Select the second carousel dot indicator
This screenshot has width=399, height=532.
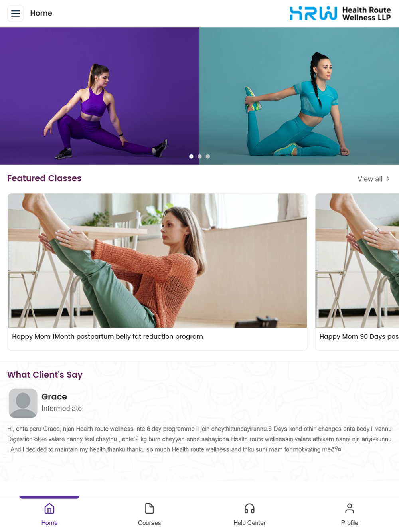click(x=199, y=156)
